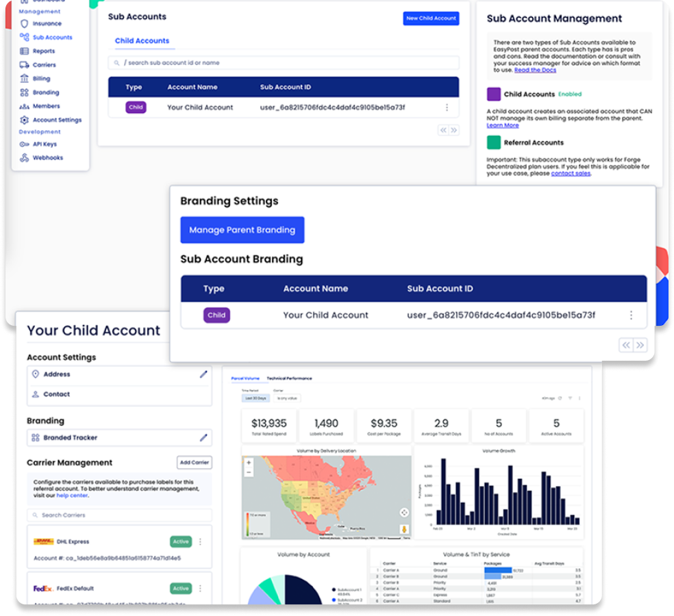Click the Insurance shield icon in the sidebar
The image size is (674, 616).
click(25, 24)
